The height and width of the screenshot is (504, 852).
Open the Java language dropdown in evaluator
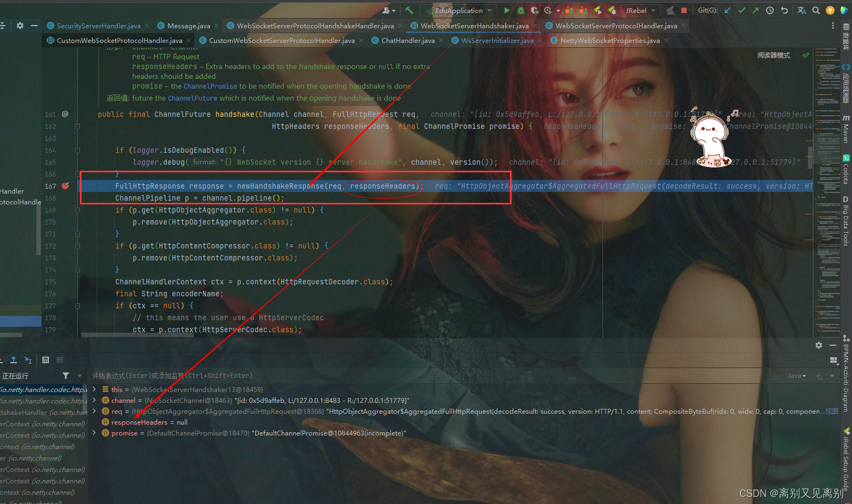tap(797, 376)
